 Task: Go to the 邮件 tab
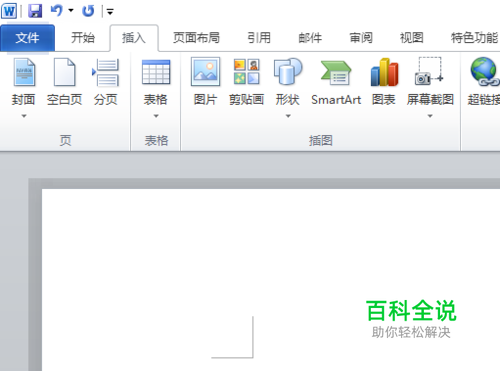310,38
